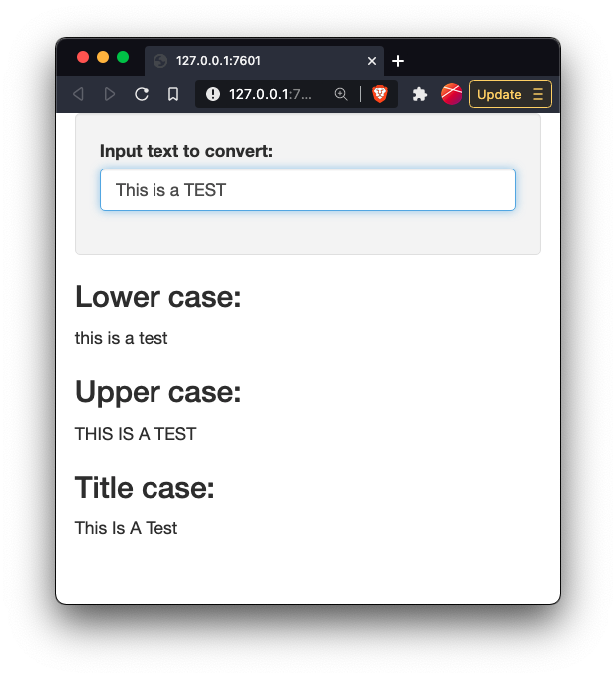Minimize the browser window
Image resolution: width=616 pixels, height=678 pixels.
point(103,57)
